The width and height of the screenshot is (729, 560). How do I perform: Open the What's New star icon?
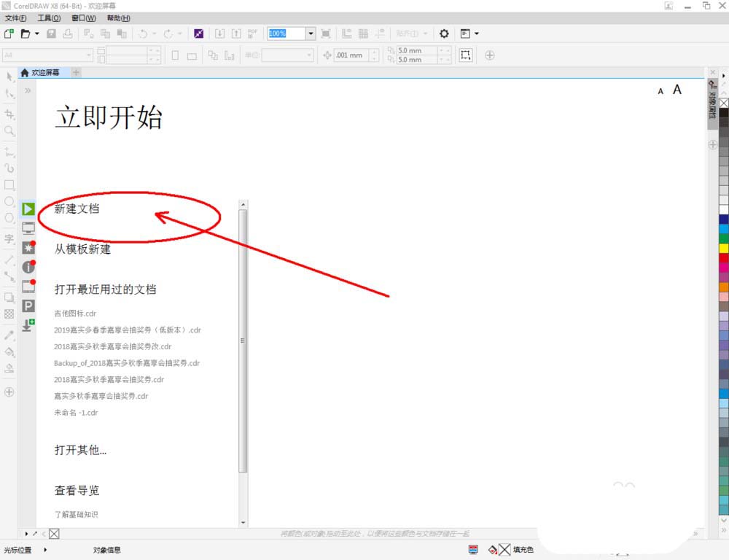(x=28, y=247)
